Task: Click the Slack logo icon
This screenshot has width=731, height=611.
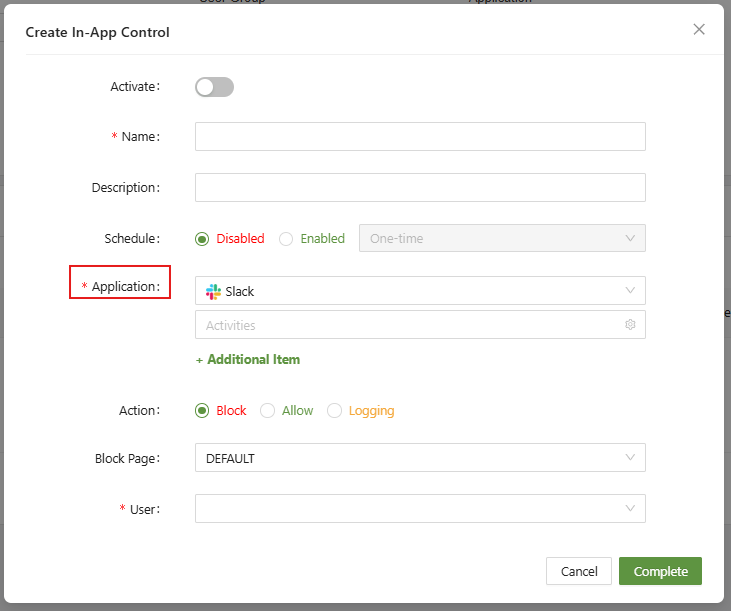Action: tap(213, 291)
